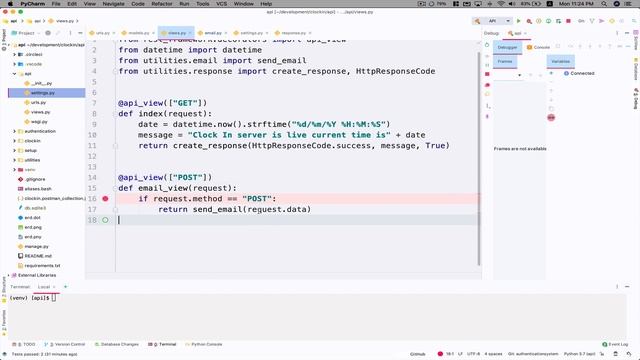Select the Frames sub-tab

tap(505, 61)
